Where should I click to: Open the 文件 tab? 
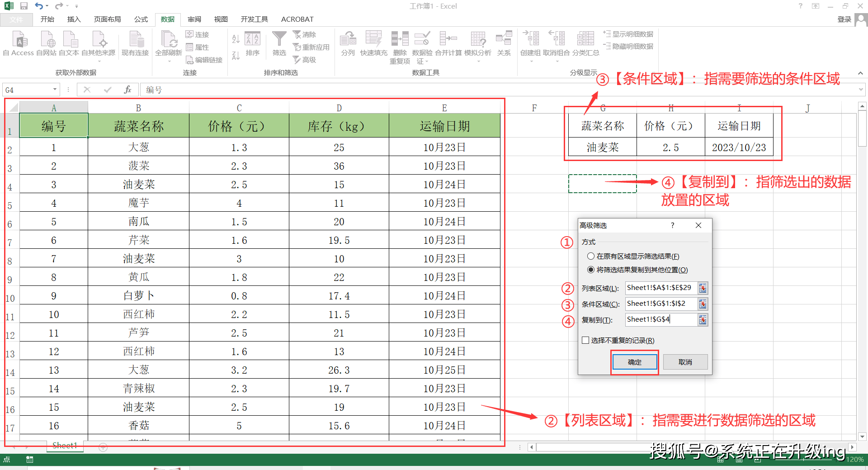tap(16, 19)
